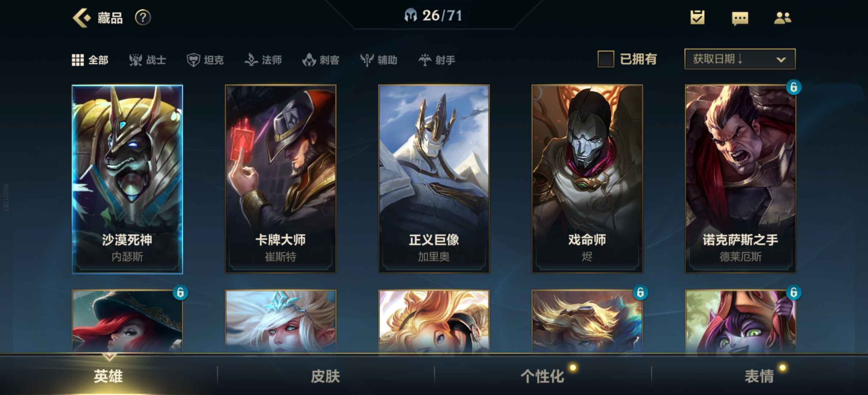This screenshot has width=868, height=395.
Task: Filter champions by 射手 marksman icon
Action: point(425,60)
